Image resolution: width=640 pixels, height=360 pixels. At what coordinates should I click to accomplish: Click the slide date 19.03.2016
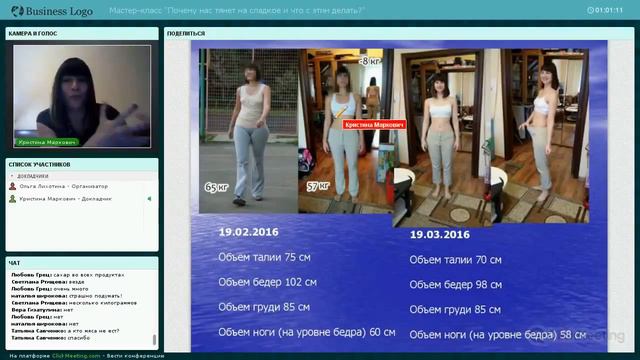point(440,235)
